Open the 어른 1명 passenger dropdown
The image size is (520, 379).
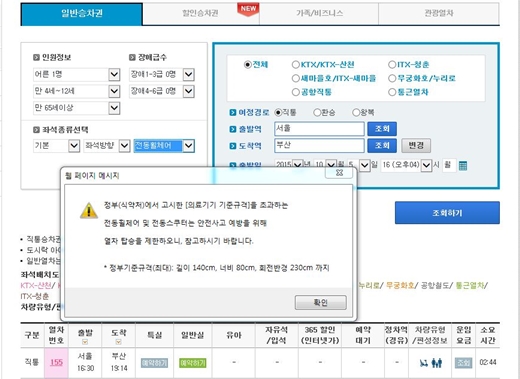point(77,74)
